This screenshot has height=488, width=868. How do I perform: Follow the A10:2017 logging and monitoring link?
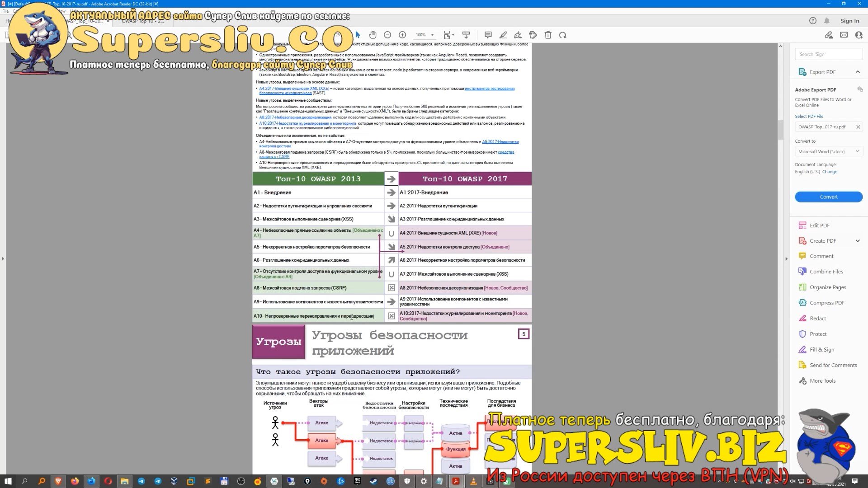pyautogui.click(x=307, y=123)
